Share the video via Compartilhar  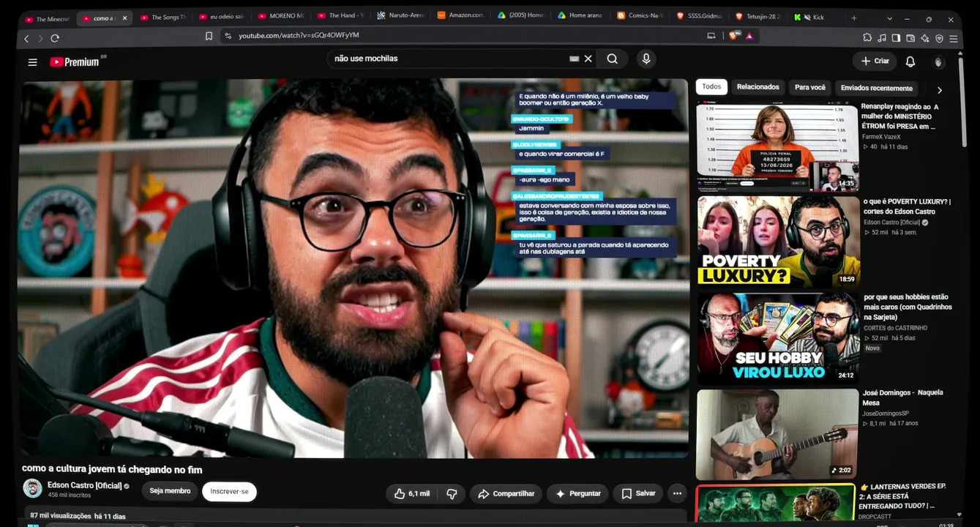click(506, 494)
